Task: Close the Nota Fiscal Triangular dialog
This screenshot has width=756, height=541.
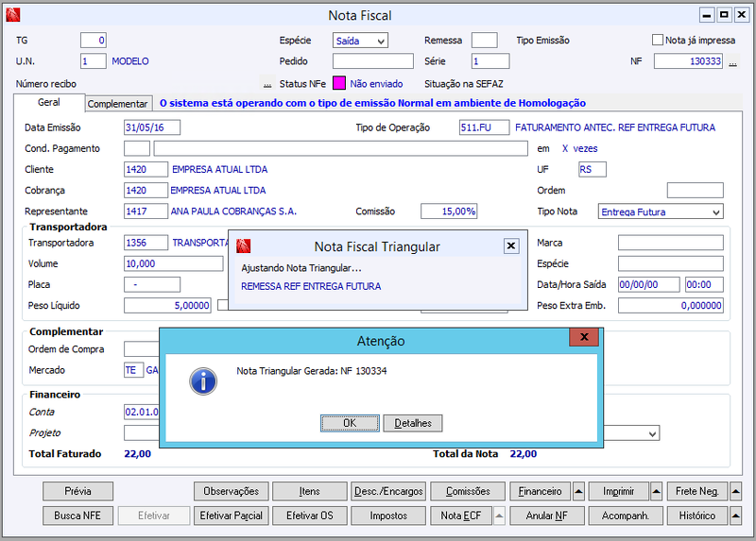Action: [x=511, y=246]
